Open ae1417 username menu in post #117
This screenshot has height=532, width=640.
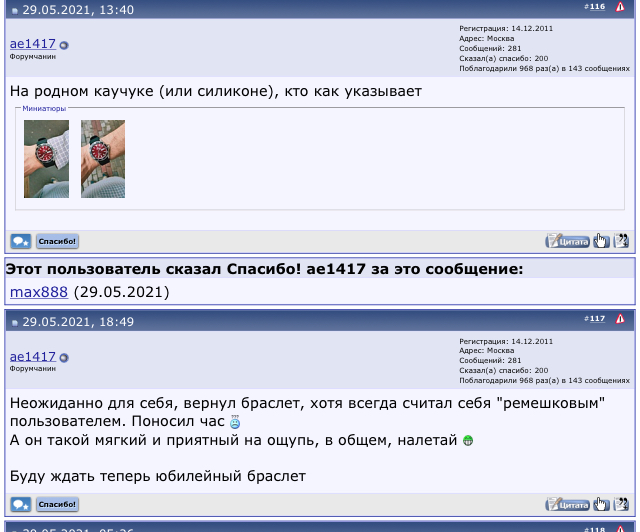[33, 356]
